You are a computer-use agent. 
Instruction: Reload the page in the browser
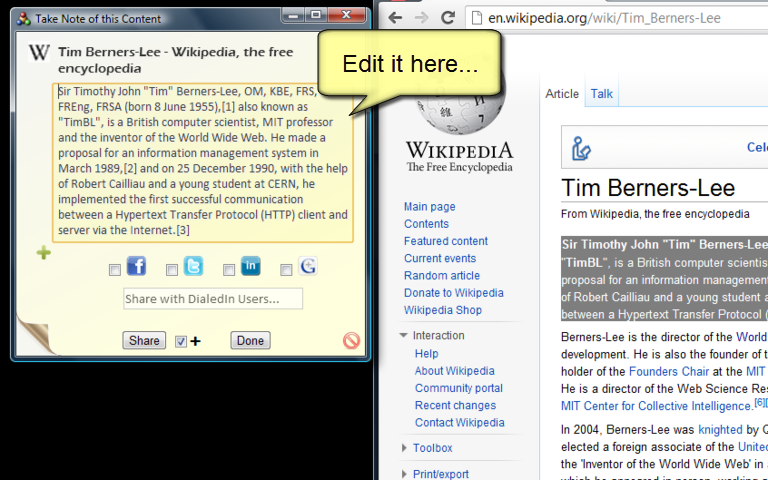448,18
